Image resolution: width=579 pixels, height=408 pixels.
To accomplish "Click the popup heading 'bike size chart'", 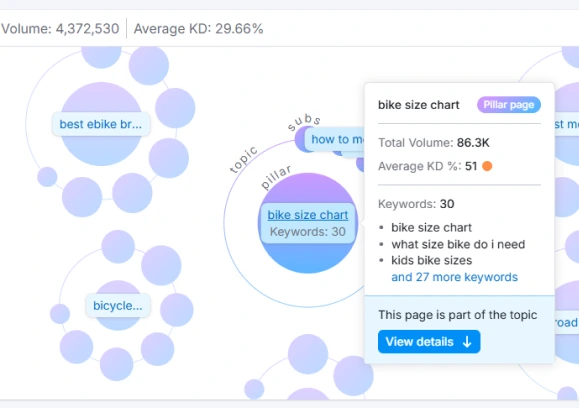I will pos(419,105).
